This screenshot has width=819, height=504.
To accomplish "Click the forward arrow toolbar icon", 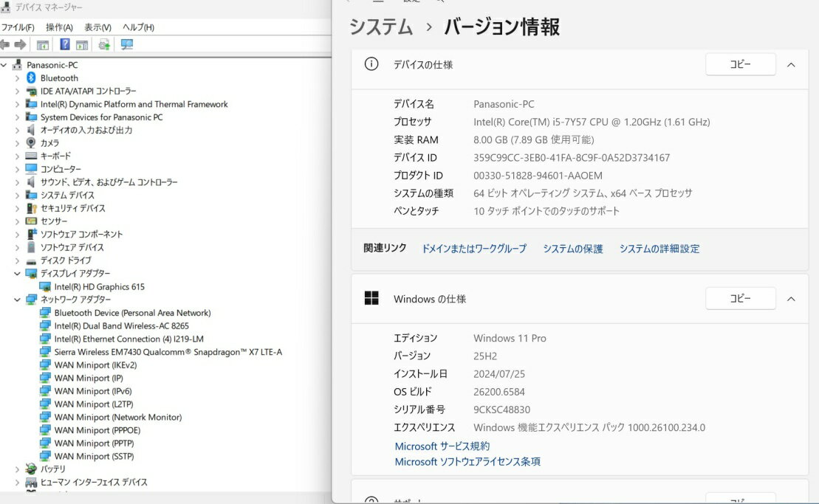I will click(x=20, y=45).
